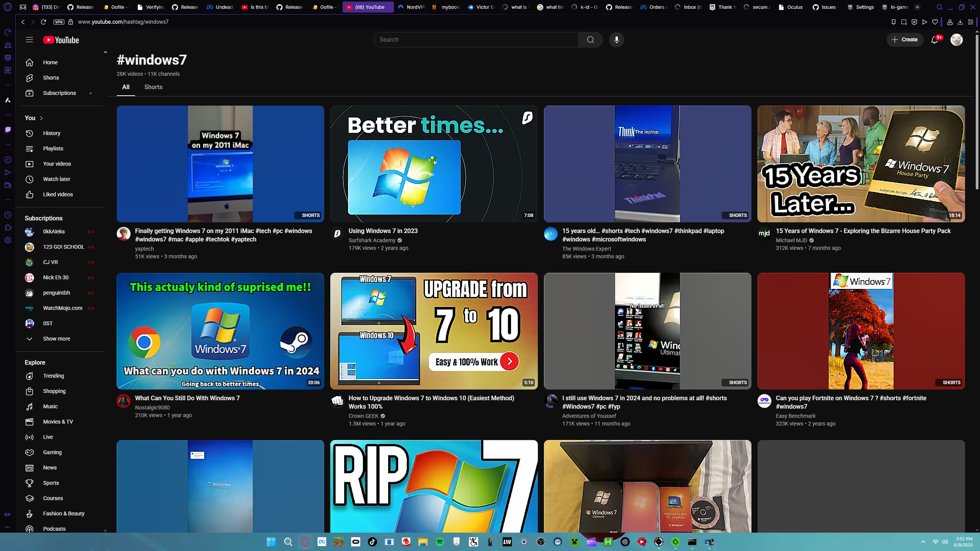Screen dimensions: 980x551
Task: Click the reload page button
Action: click(43, 22)
